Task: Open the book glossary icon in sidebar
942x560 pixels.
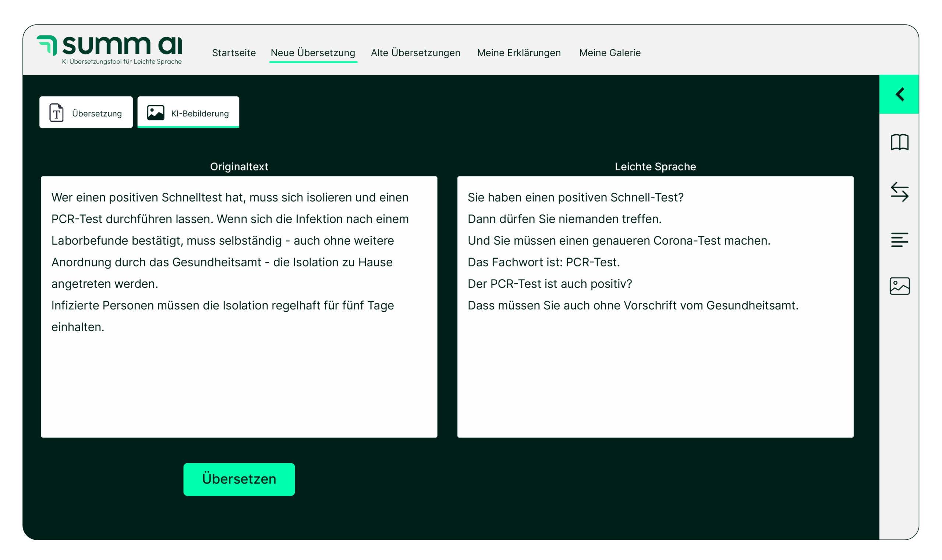Action: pos(899,142)
